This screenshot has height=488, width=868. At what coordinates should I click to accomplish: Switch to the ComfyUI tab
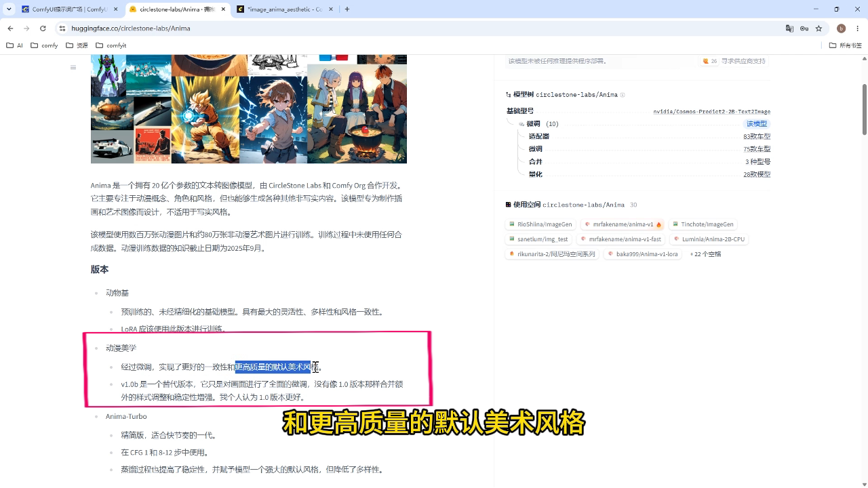[71, 9]
